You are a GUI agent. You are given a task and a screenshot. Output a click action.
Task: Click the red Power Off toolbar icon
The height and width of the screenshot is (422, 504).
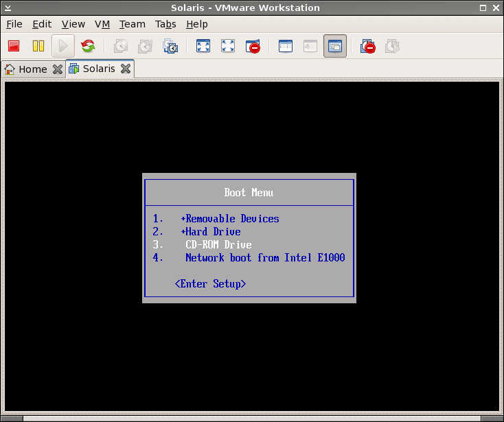[14, 46]
